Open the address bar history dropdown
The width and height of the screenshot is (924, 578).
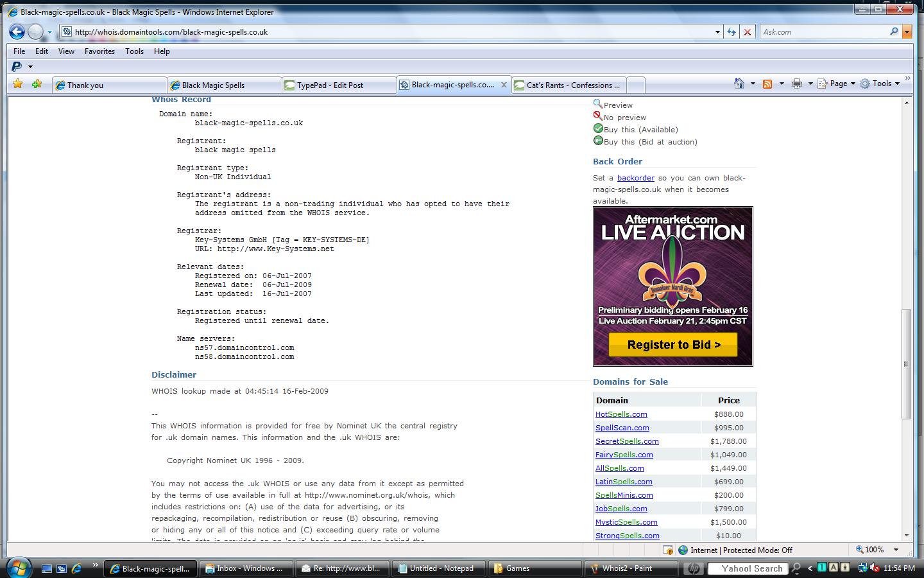717,31
